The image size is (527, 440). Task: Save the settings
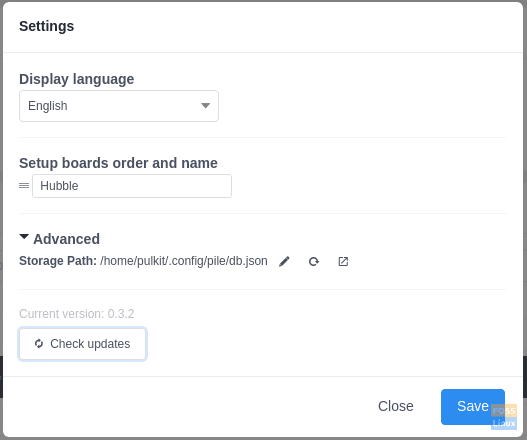coord(473,407)
